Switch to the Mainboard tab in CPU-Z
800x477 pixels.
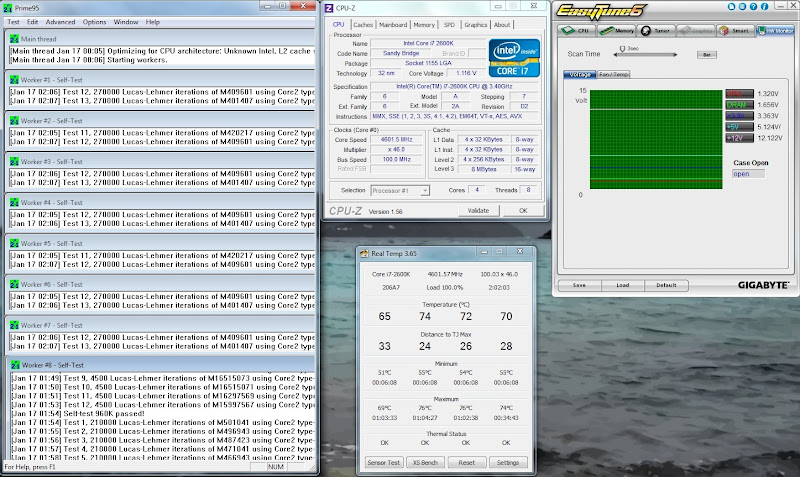(393, 24)
